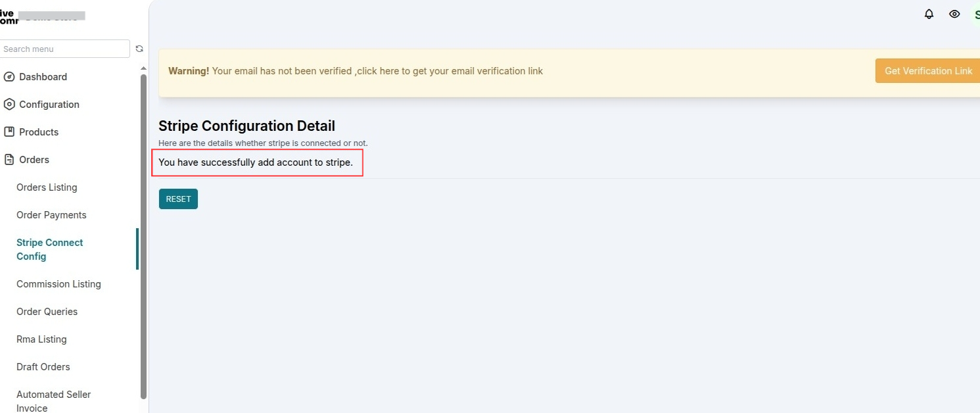Click the Configuration hexagon icon

click(x=9, y=105)
